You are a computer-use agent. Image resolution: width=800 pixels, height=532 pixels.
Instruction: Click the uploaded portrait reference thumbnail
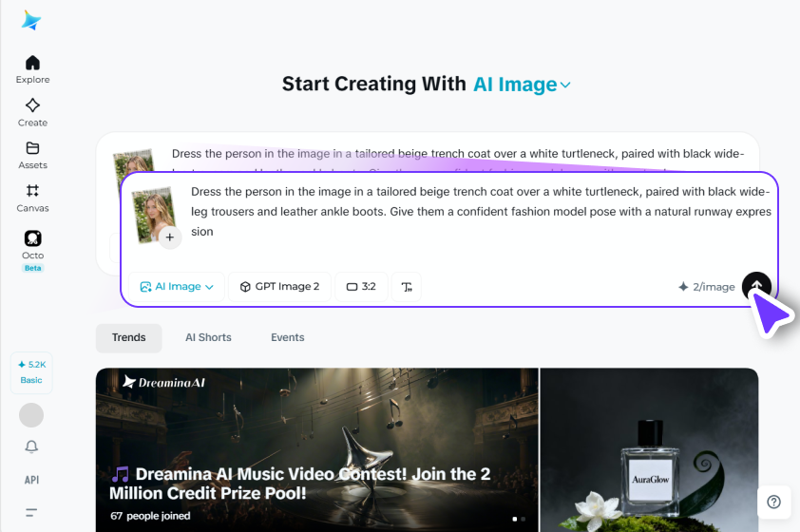pos(153,213)
